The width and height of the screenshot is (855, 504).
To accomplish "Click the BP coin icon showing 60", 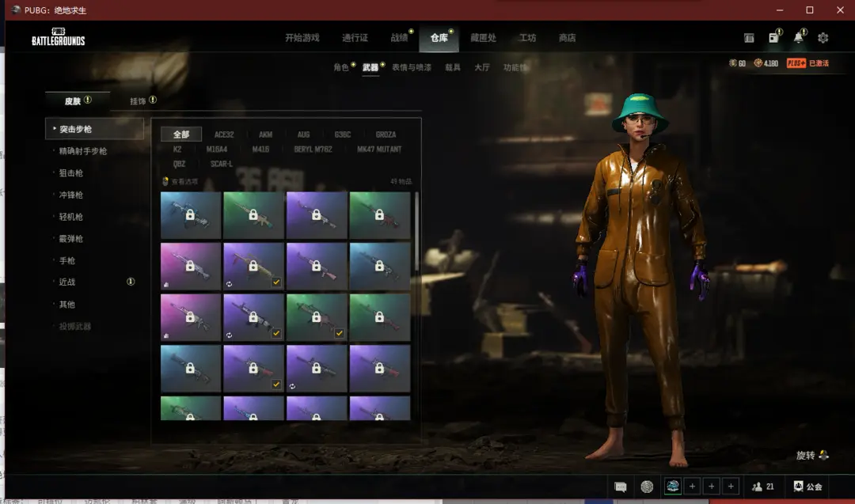I will (x=733, y=63).
